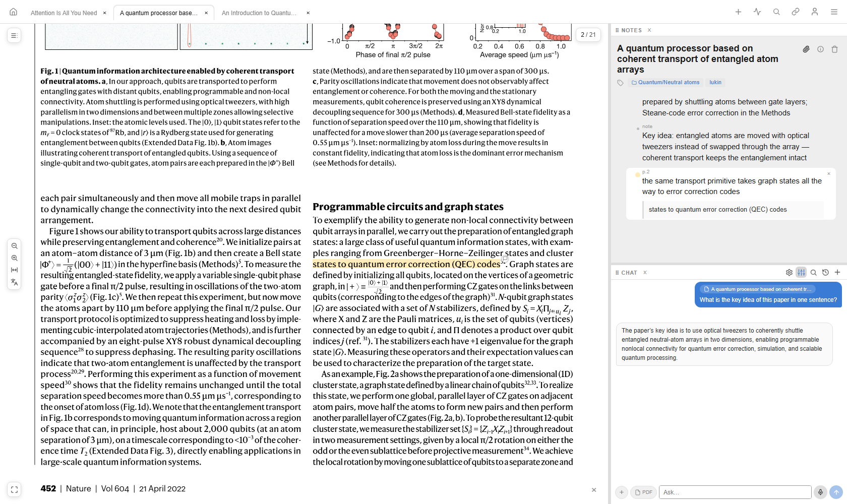Click the Ask chat input field
The image size is (847, 504).
735,492
